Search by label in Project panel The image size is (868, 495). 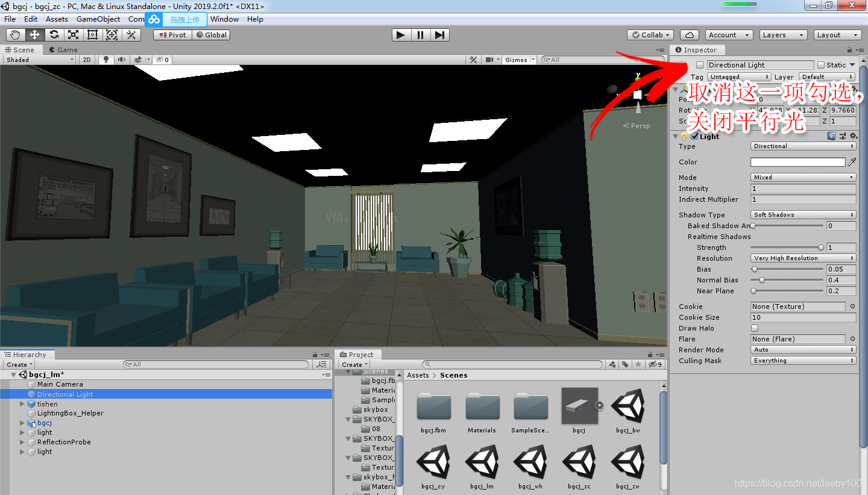coord(626,364)
